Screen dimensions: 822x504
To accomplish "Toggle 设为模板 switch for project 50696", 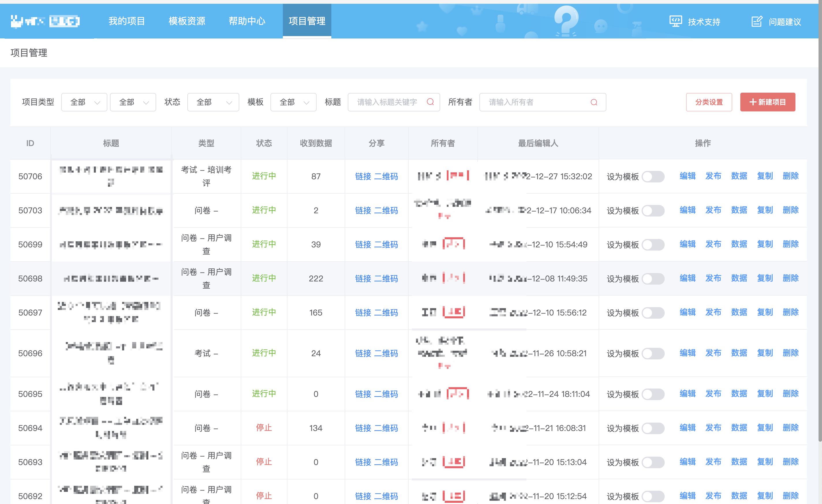I will click(x=653, y=353).
